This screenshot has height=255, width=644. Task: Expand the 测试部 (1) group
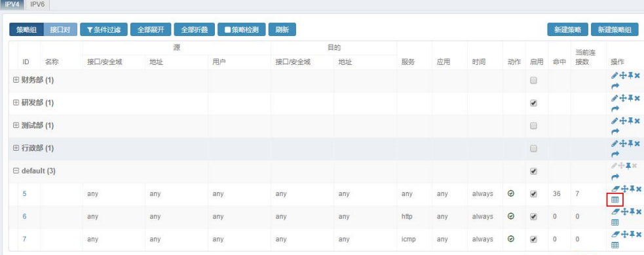(x=16, y=126)
